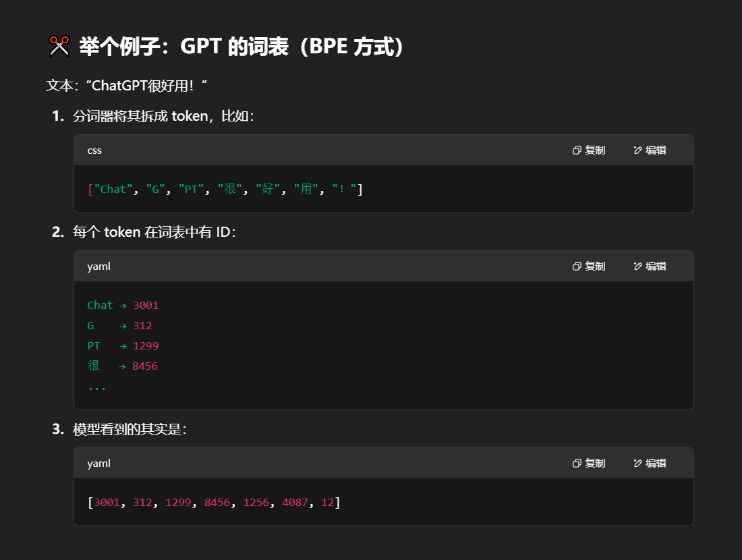Click the number 8456 in ID array
Screen dimensions: 742x560
pos(217,502)
